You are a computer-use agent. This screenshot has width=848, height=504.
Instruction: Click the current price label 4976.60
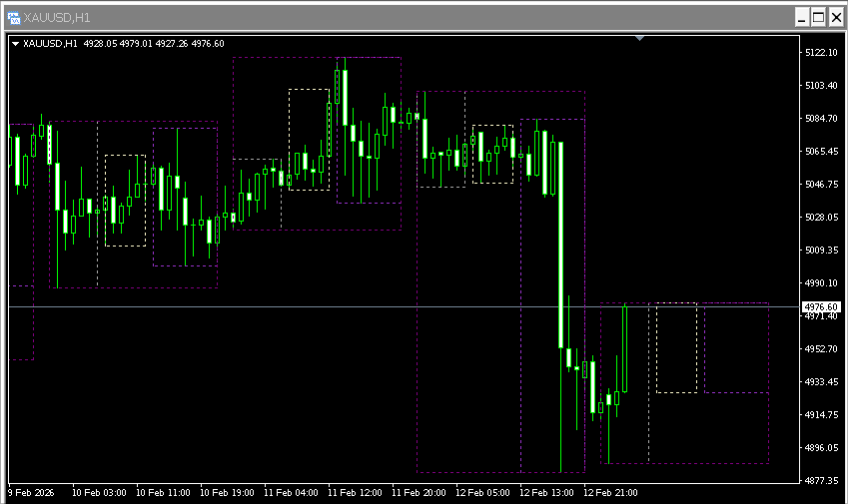click(821, 306)
